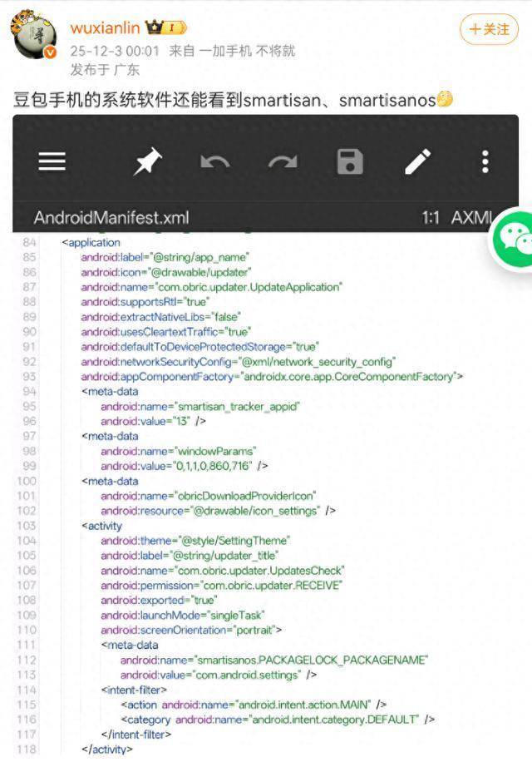Click the crown VIP badge beside the username
This screenshot has height=762, width=532.
[165, 28]
